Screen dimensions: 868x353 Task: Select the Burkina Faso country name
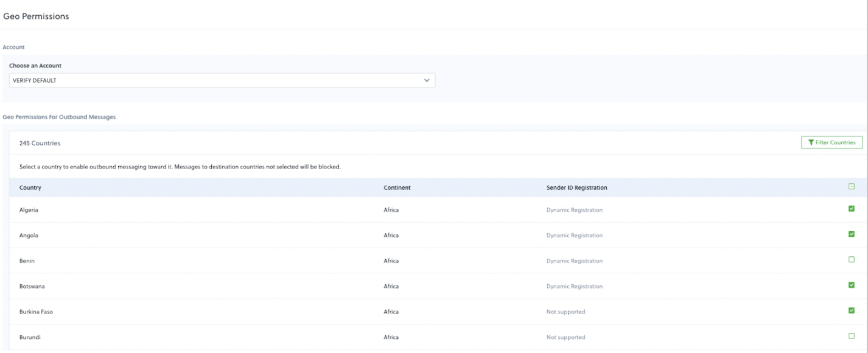click(36, 312)
